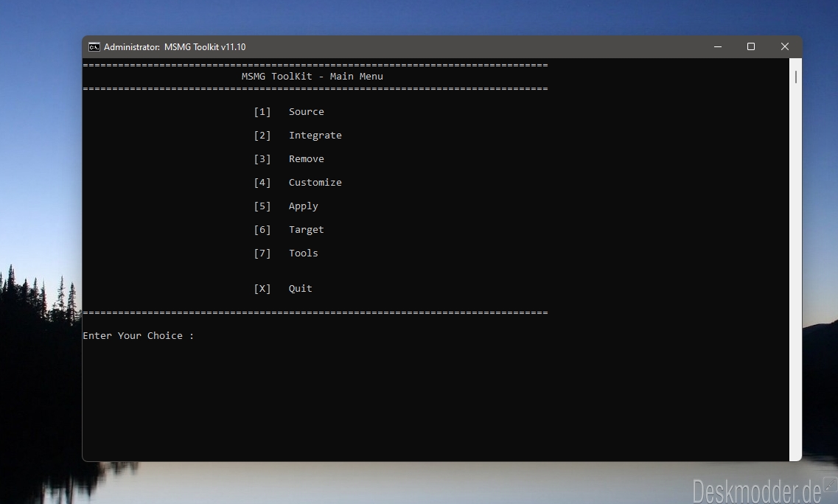This screenshot has width=838, height=504.
Task: Select the Quit menu entry
Action: [x=301, y=289]
